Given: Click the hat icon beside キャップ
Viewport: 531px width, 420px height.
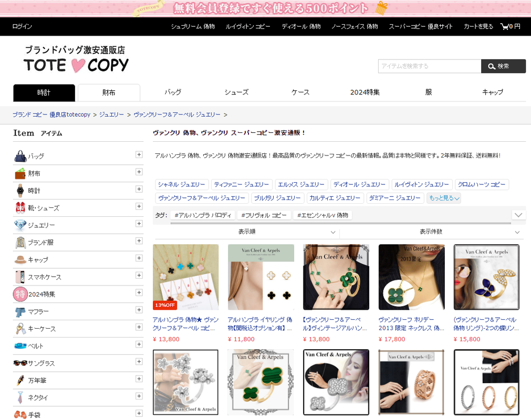Looking at the screenshot, I should pos(20,259).
